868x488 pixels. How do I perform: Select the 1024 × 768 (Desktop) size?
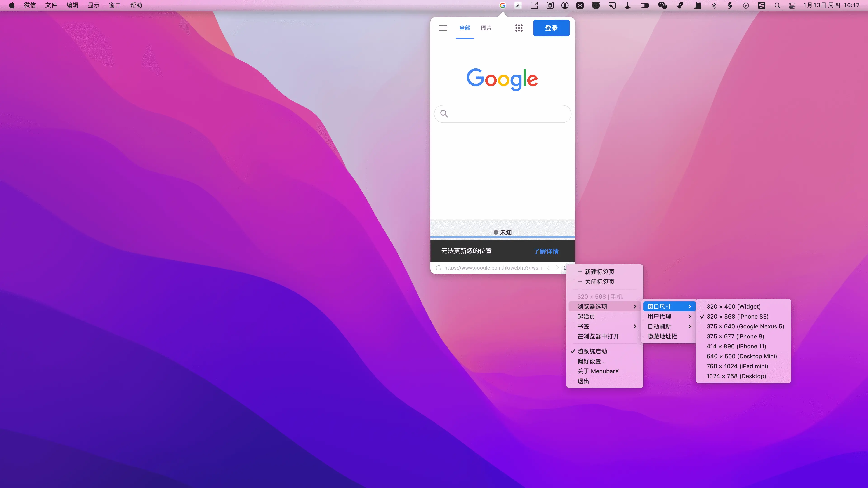pyautogui.click(x=743, y=376)
